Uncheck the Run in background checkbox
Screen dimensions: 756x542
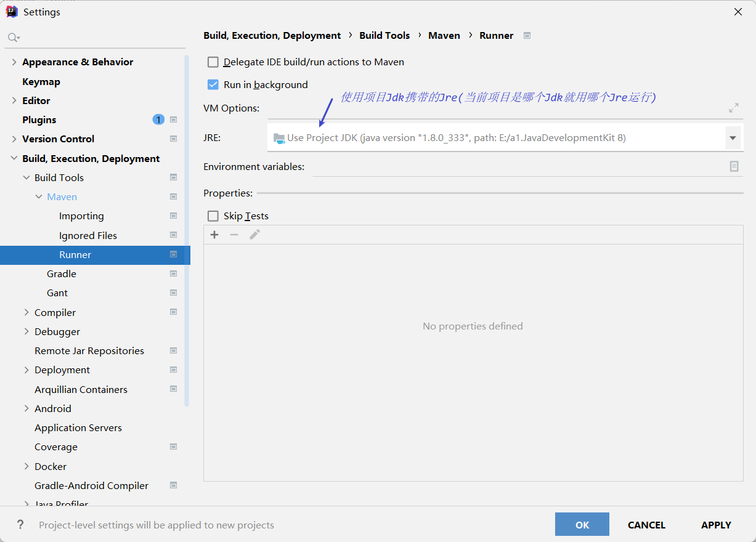213,85
